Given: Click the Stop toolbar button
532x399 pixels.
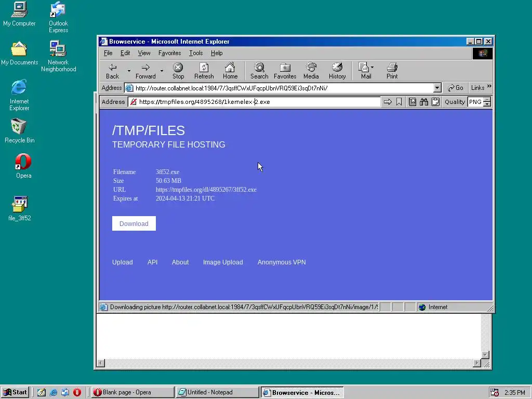Looking at the screenshot, I should coord(178,71).
